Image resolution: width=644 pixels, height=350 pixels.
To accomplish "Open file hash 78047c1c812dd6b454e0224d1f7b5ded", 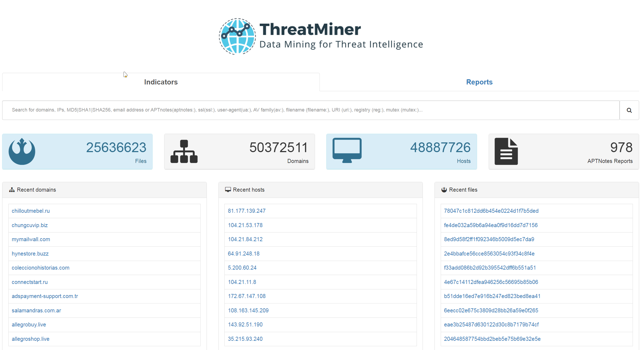I will (x=491, y=211).
